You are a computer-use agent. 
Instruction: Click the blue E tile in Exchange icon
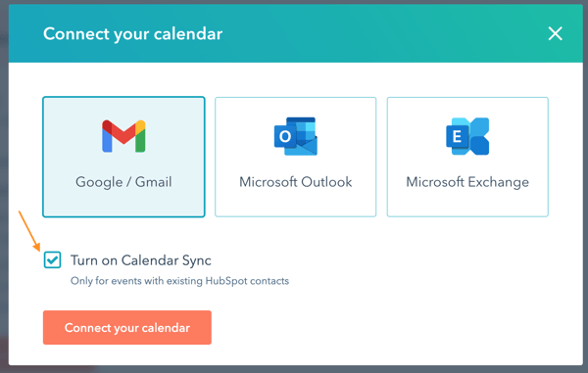457,136
